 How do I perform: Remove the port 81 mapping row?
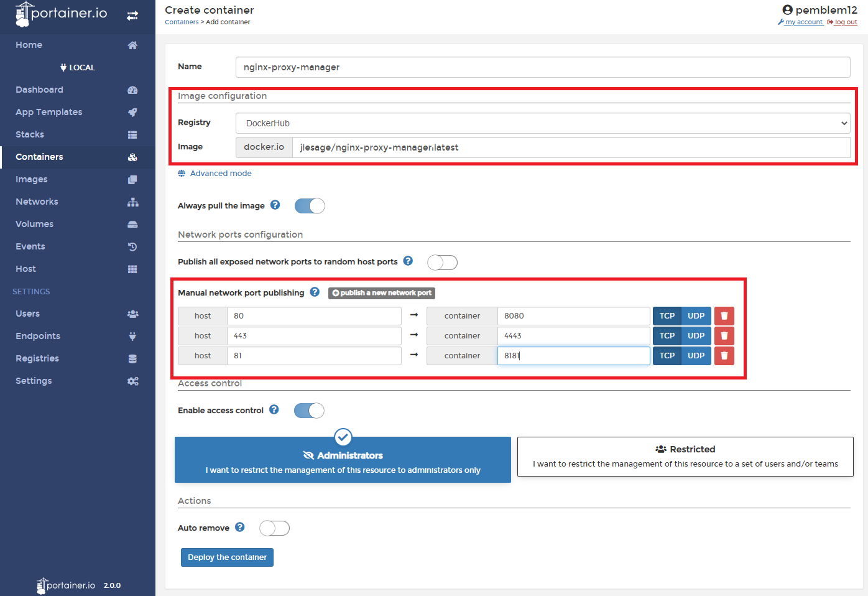click(724, 356)
